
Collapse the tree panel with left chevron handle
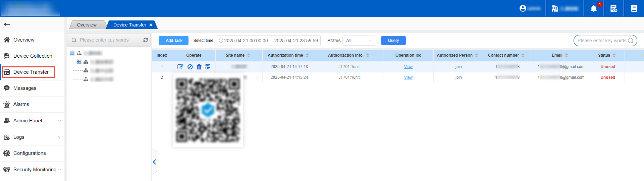[154, 162]
